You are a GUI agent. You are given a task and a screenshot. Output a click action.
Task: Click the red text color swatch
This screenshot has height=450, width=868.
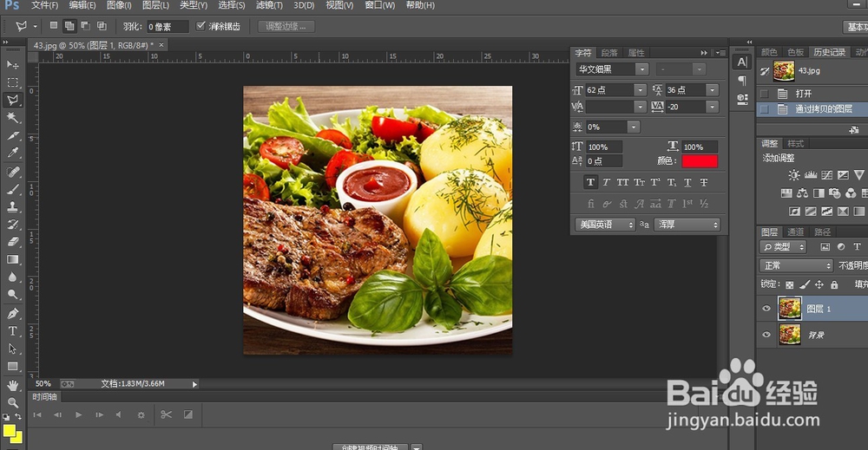click(700, 161)
